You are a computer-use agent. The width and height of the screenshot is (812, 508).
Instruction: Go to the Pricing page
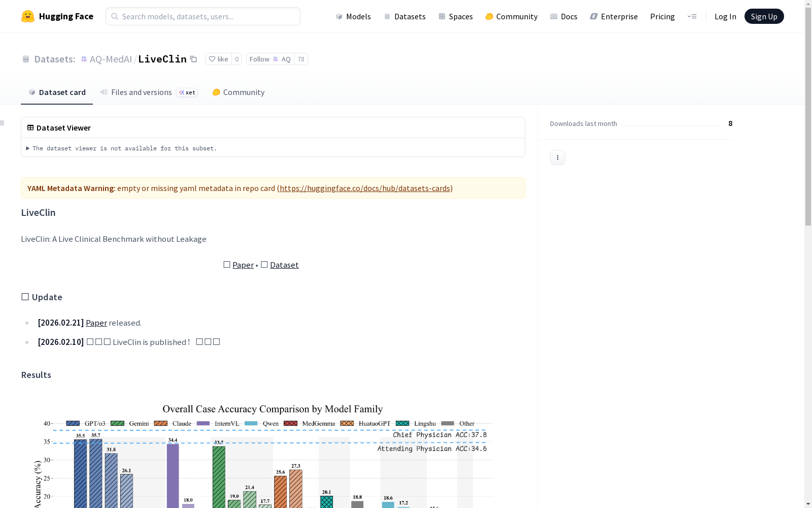click(662, 16)
